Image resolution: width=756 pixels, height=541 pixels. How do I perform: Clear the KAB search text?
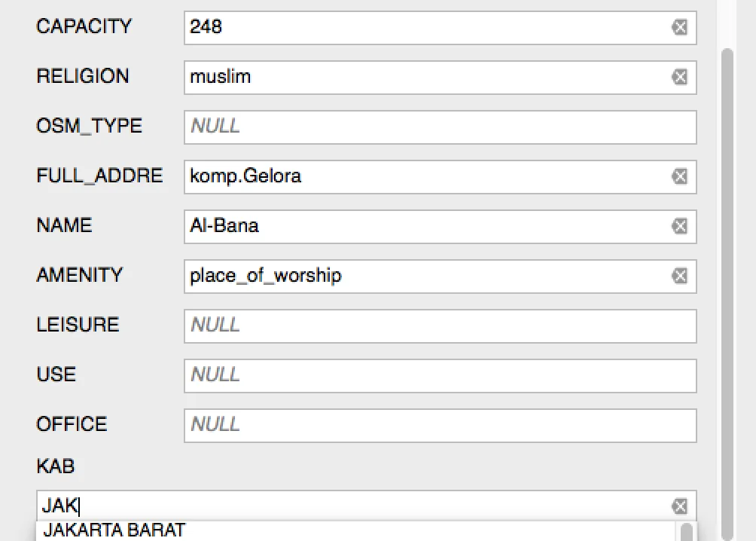click(x=679, y=506)
